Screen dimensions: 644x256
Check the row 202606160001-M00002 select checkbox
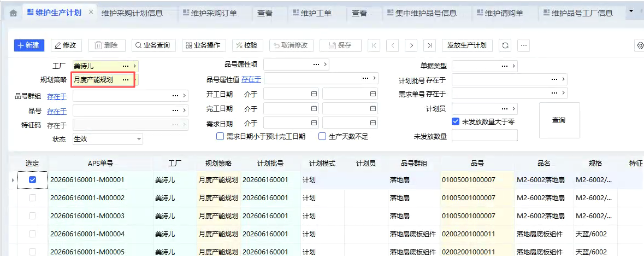point(32,198)
